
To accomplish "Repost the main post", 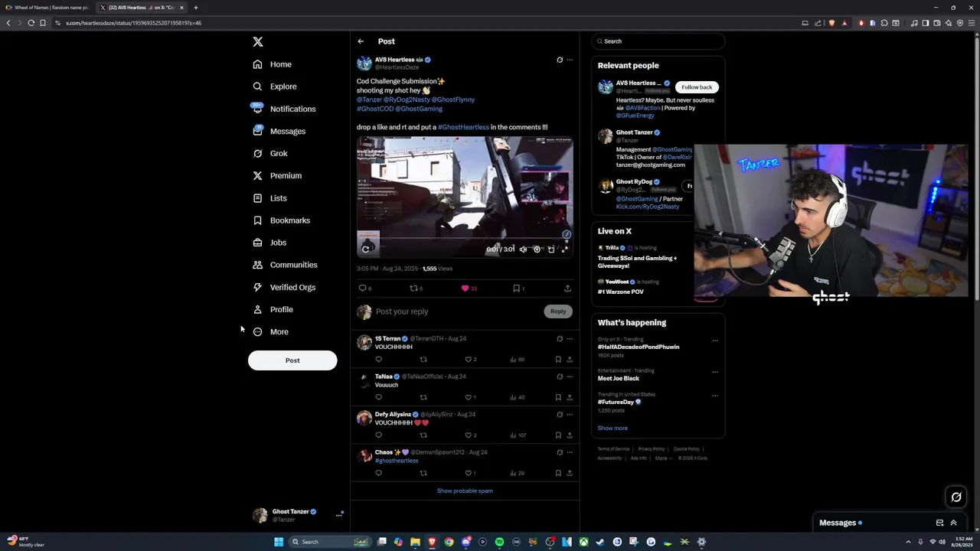I will 414,289.
